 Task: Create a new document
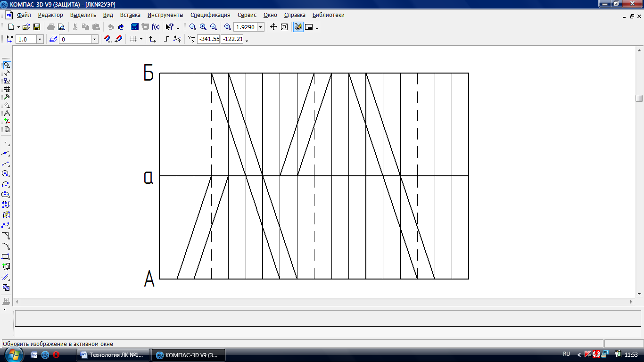11,27
